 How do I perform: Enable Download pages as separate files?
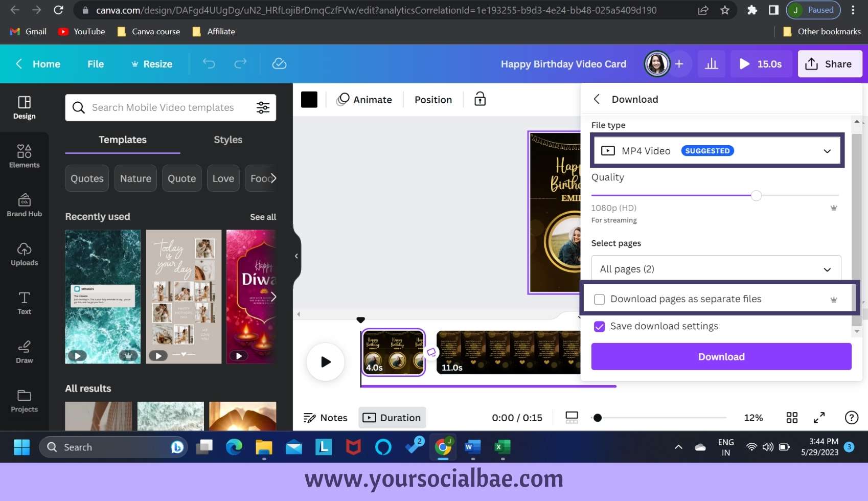click(599, 299)
